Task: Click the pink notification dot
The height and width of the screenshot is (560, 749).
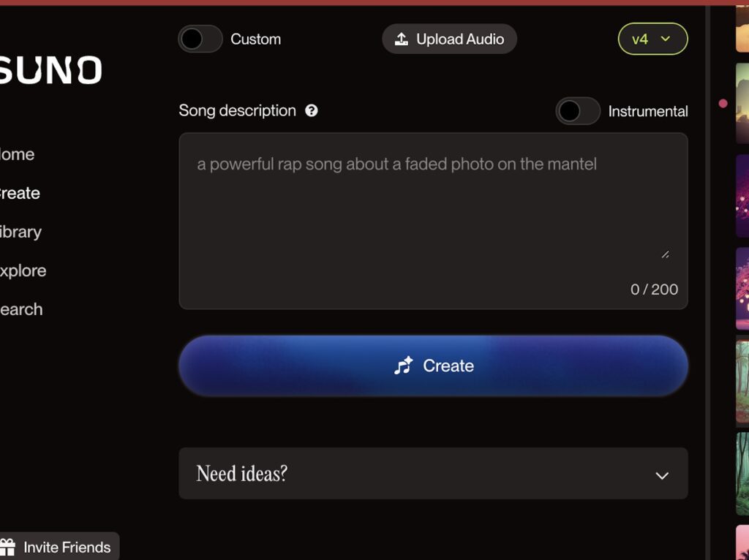Action: [723, 104]
